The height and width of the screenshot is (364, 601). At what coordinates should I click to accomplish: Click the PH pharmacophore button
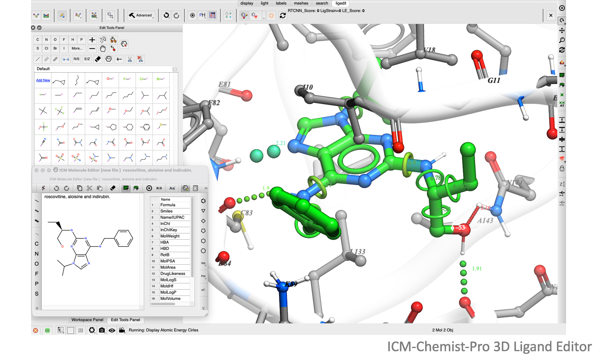[202, 15]
